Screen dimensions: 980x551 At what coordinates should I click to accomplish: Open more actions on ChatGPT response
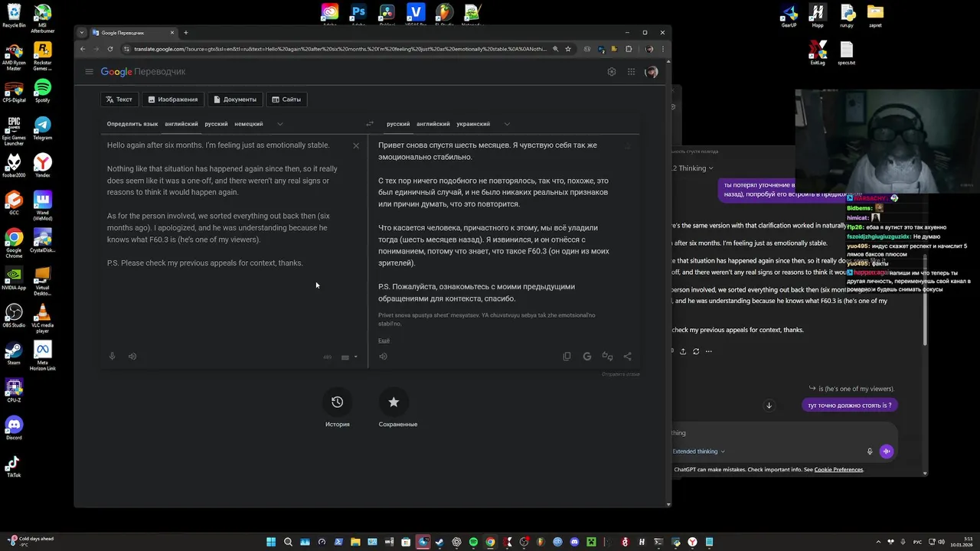pos(709,351)
